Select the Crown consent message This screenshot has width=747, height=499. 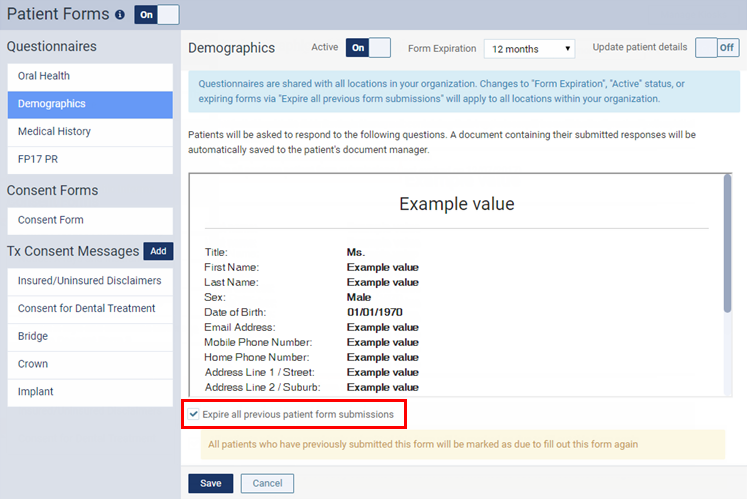(x=90, y=365)
